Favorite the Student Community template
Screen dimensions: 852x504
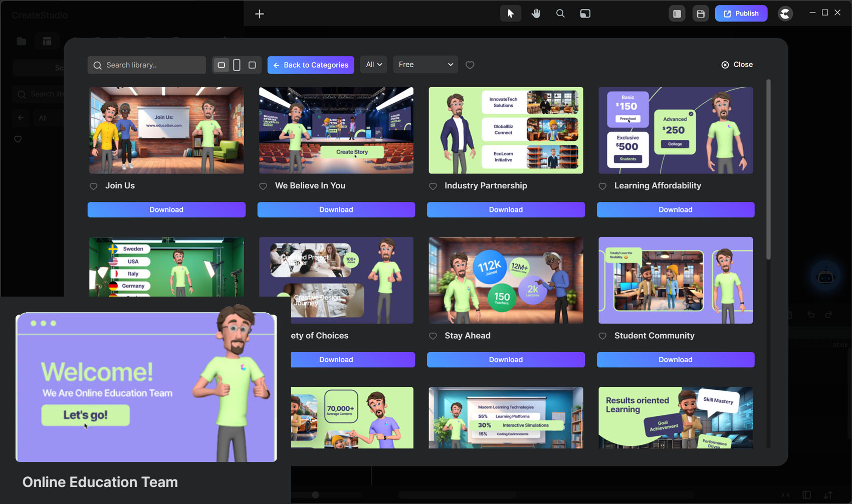602,336
